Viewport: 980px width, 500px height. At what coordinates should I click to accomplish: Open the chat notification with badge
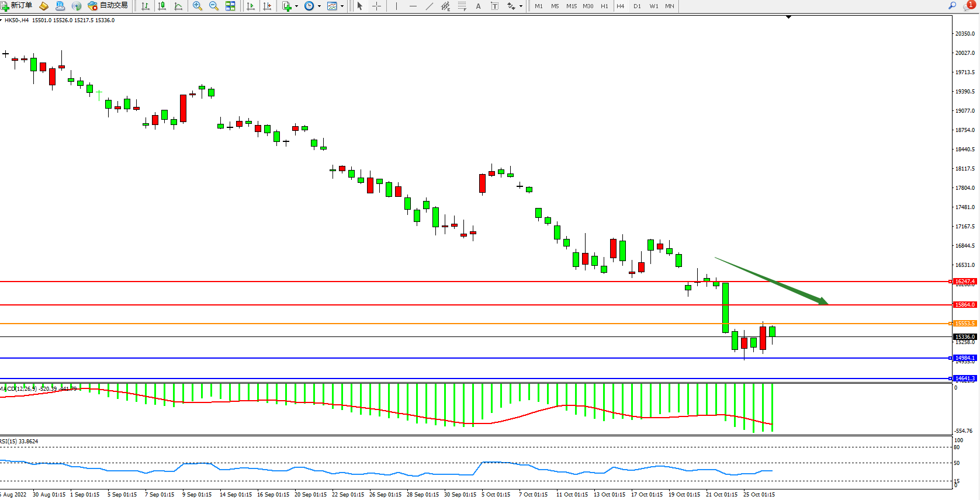969,6
